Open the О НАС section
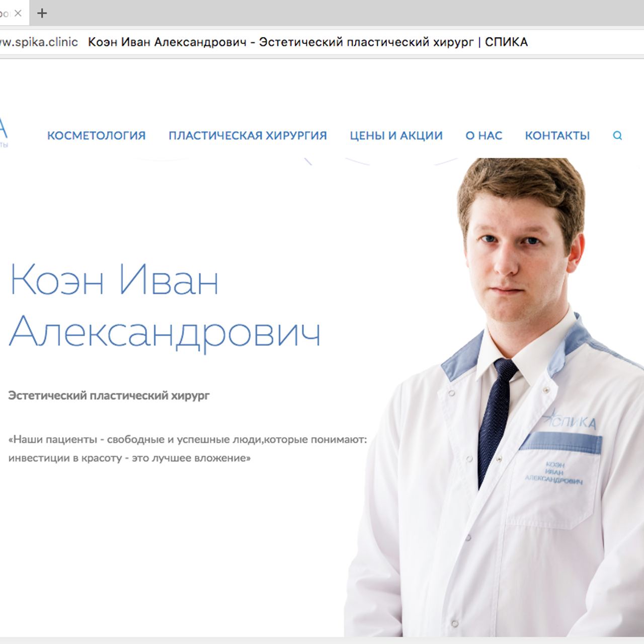644x644 pixels. click(484, 135)
